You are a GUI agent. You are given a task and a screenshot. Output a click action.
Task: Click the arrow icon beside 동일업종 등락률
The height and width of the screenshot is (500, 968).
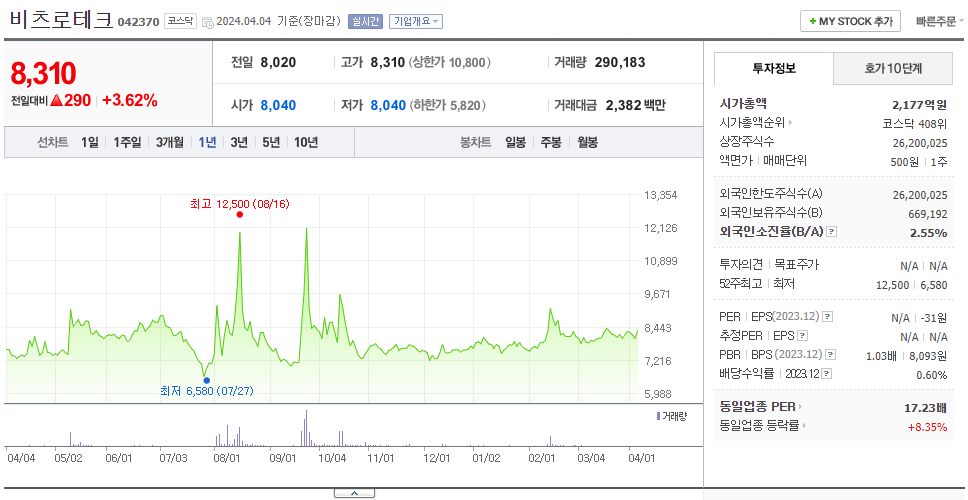(804, 425)
